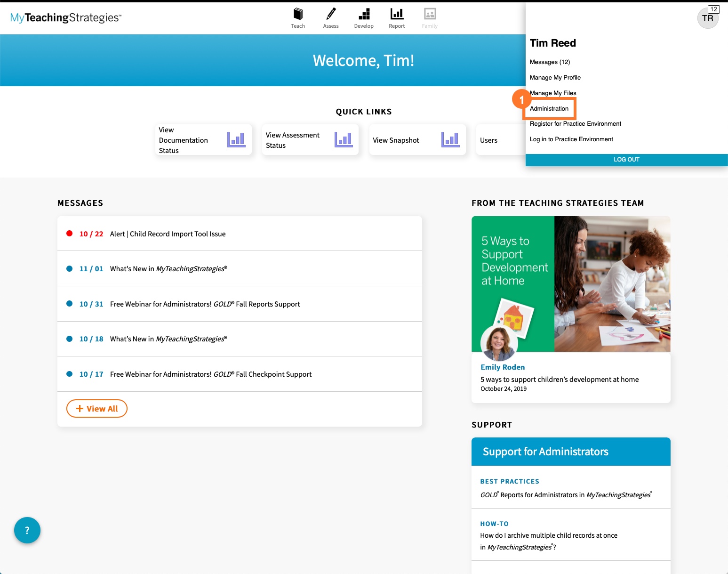Open 5 ways to support children's development article

tap(560, 380)
